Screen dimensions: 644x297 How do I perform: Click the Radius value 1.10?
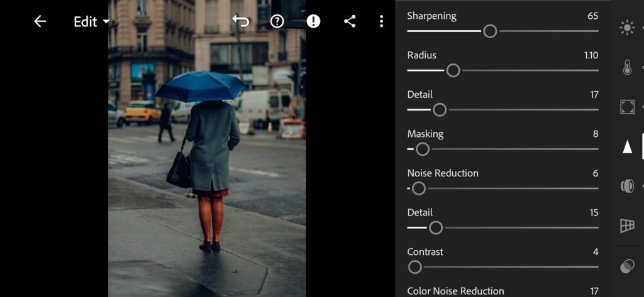coord(591,55)
